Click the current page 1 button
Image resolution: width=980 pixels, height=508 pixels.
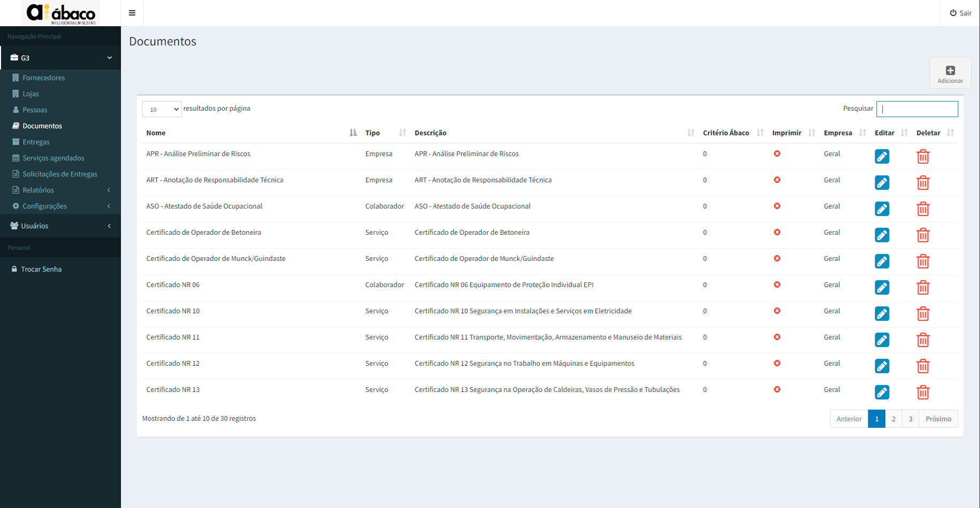[x=877, y=419]
